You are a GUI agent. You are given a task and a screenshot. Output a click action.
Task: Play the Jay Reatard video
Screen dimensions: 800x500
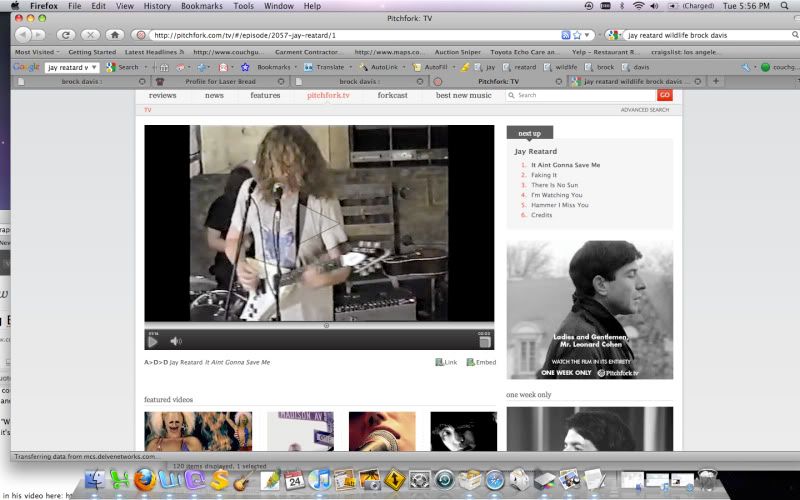pyautogui.click(x=153, y=341)
